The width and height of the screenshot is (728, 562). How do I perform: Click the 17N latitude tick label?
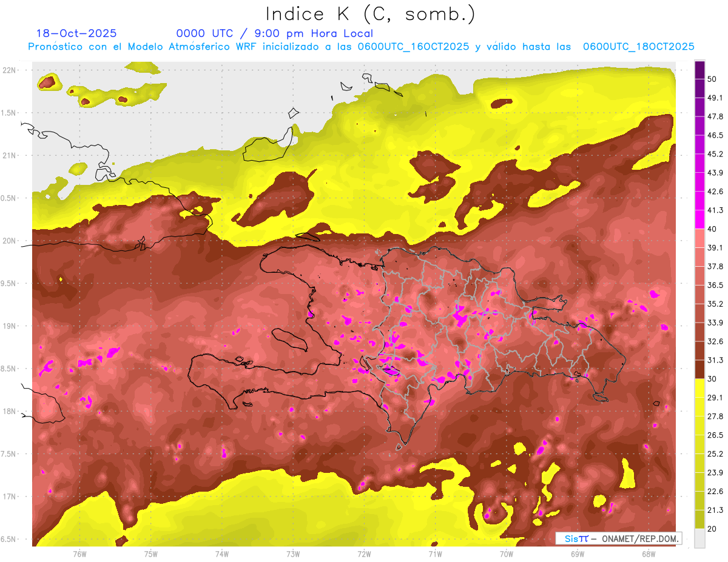coord(10,497)
